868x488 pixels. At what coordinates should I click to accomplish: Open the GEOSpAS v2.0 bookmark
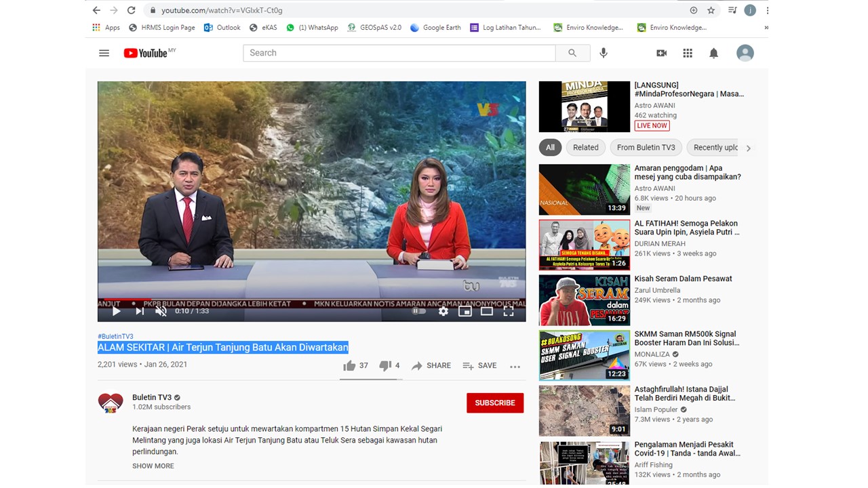[374, 28]
